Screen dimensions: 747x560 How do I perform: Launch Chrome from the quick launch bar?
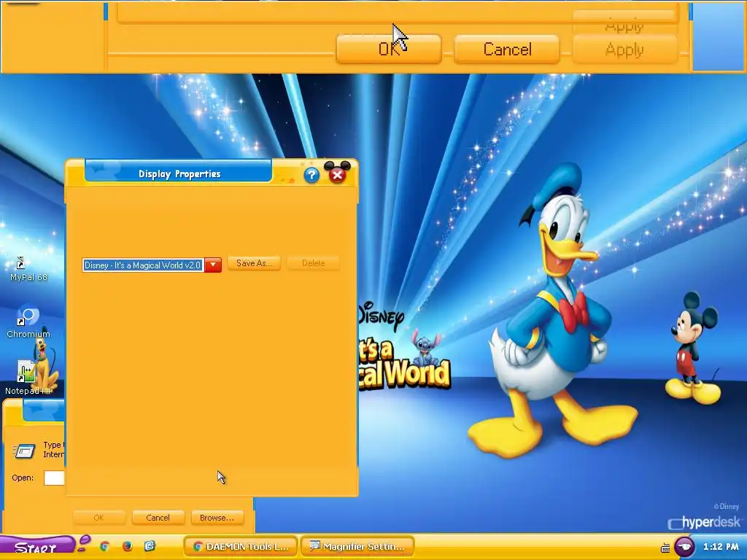104,546
